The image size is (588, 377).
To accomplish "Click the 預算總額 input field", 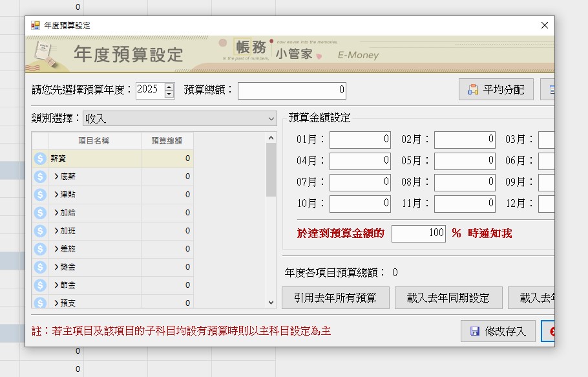I will [292, 91].
